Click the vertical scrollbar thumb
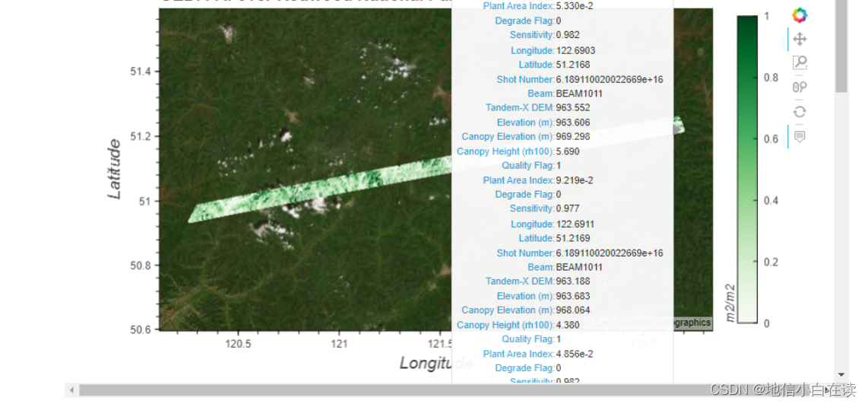Screen dimensions: 868x404 (x=841, y=46)
